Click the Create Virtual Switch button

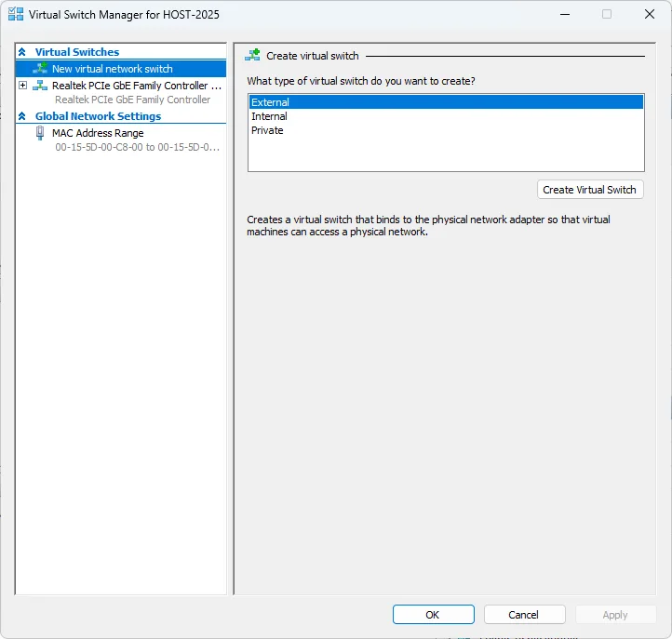point(590,190)
